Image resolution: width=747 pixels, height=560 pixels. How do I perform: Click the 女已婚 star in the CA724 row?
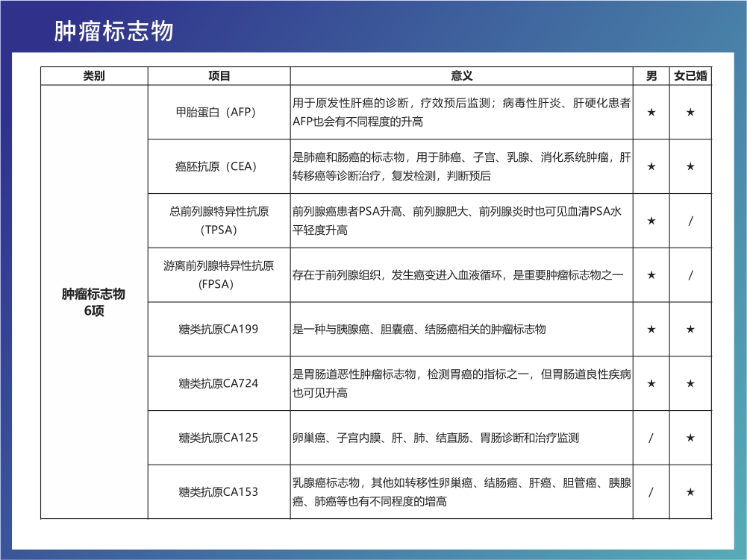(x=690, y=384)
